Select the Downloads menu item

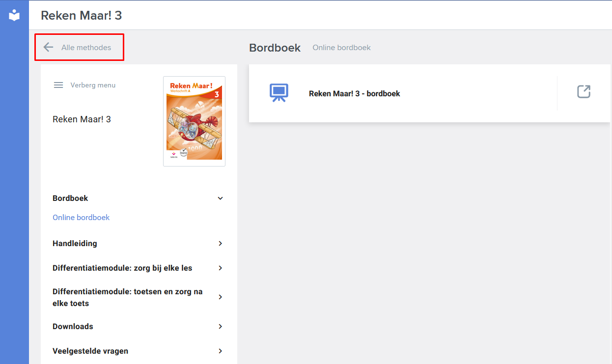coord(73,326)
